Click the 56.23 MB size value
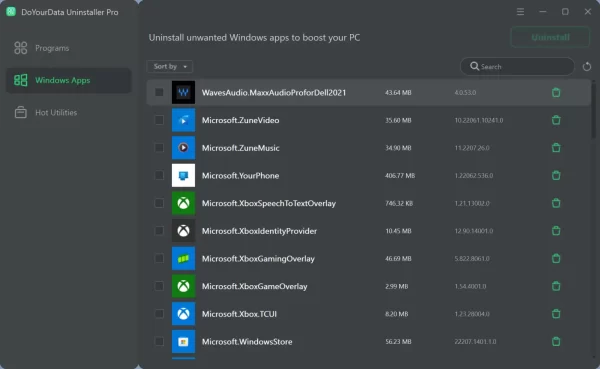The image size is (600, 369). [x=398, y=341]
